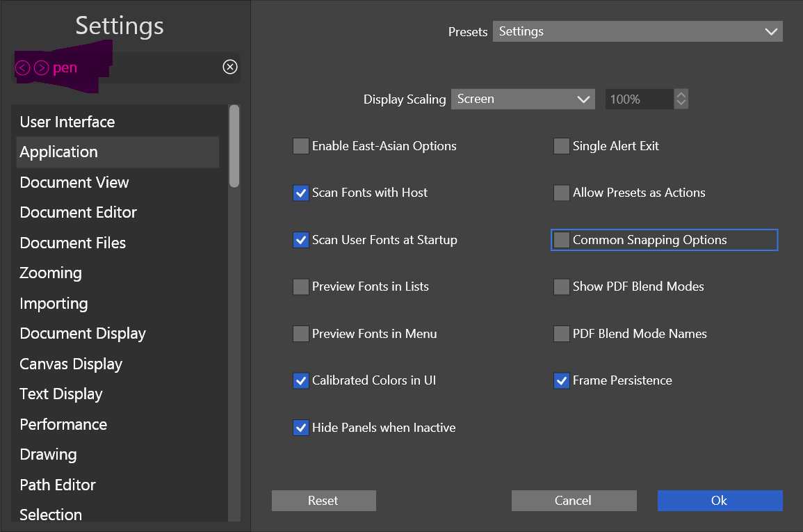Expand the Display Scaling dropdown
Image resolution: width=803 pixels, height=532 pixels.
[x=523, y=99]
